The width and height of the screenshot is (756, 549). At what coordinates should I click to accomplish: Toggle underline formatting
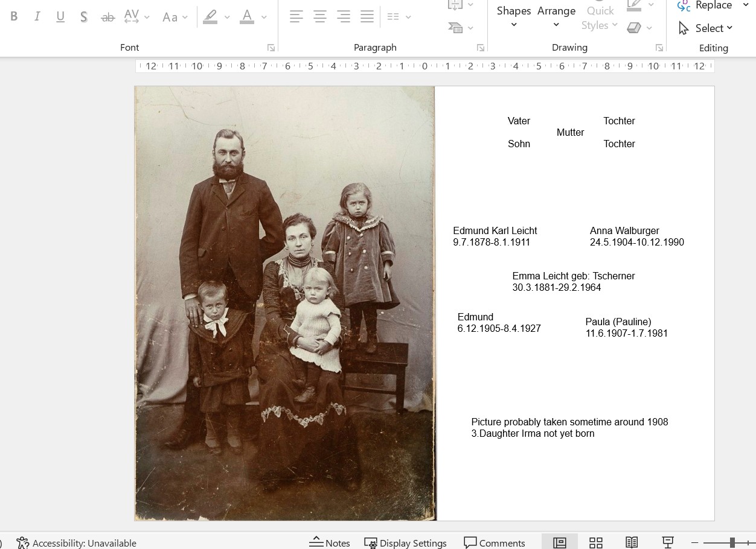tap(60, 17)
